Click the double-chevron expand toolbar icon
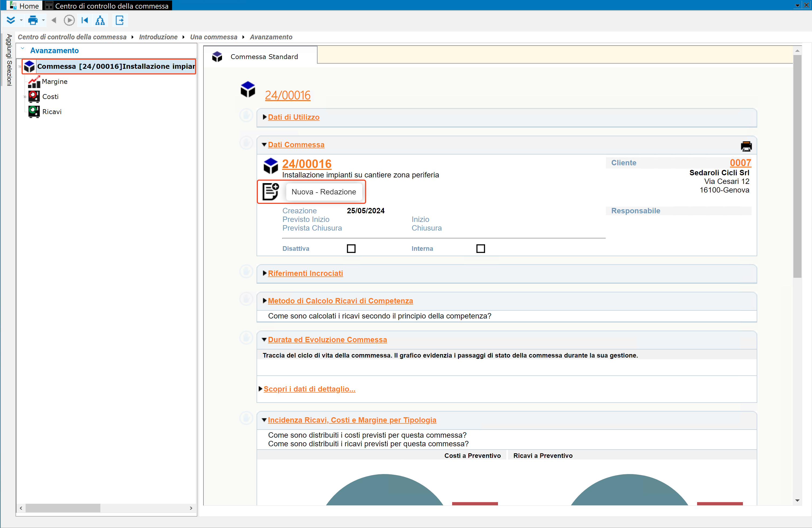Viewport: 812px width, 528px height. click(x=11, y=20)
